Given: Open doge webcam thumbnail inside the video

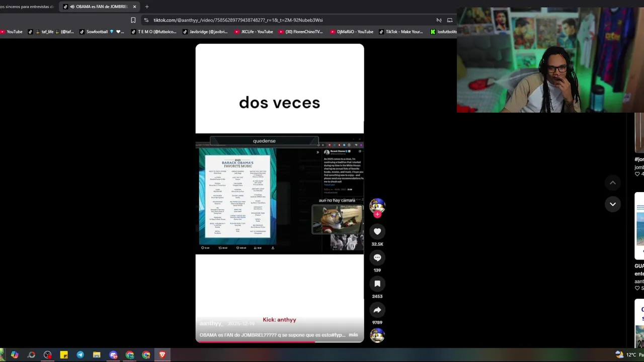Looking at the screenshot, I should point(337,219).
